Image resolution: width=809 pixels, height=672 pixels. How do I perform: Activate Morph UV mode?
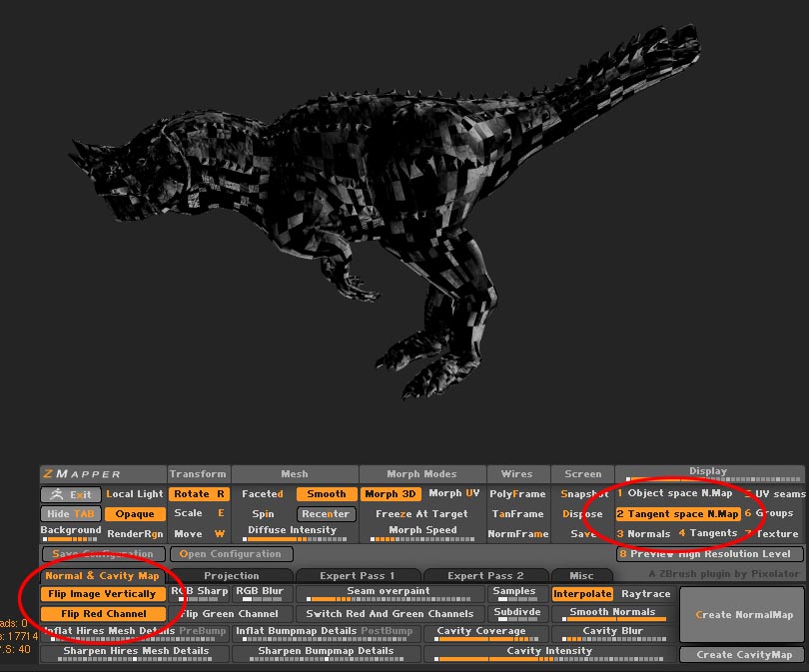coord(454,493)
